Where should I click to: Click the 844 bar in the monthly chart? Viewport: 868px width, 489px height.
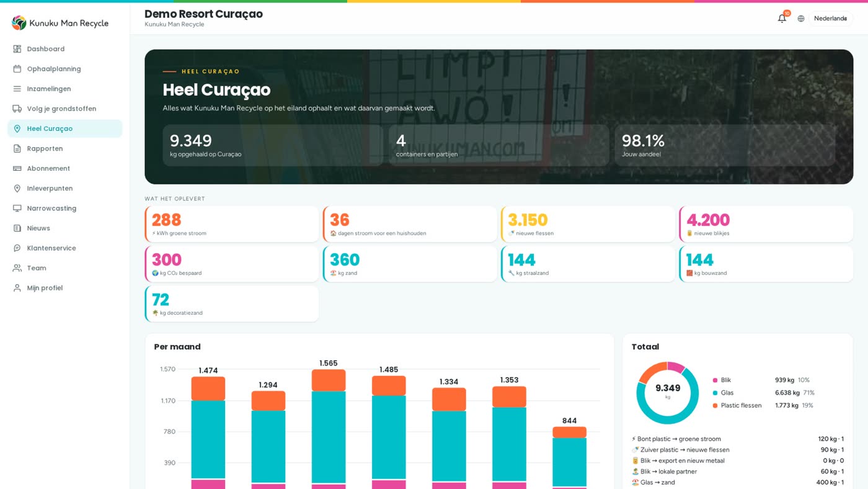570,457
